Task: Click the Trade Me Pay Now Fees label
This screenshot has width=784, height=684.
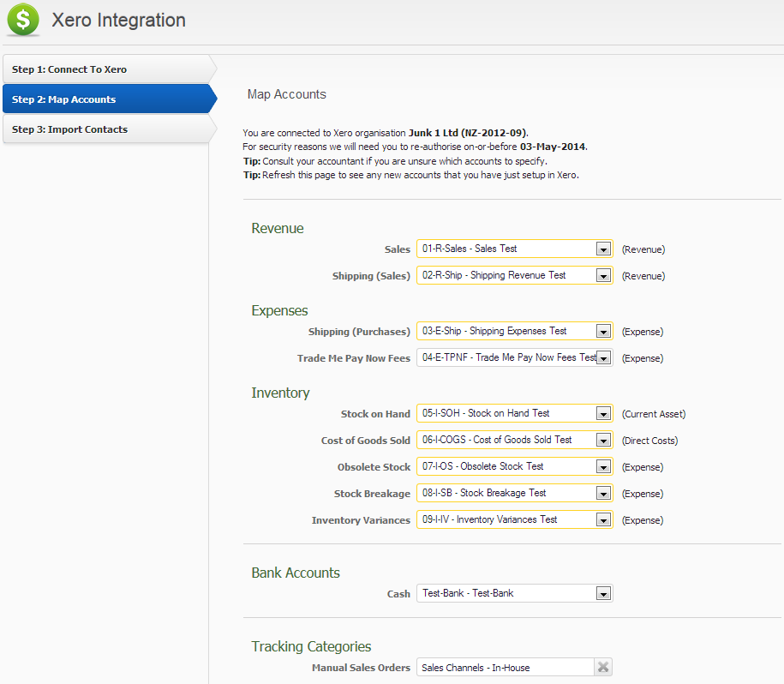Action: (x=354, y=358)
